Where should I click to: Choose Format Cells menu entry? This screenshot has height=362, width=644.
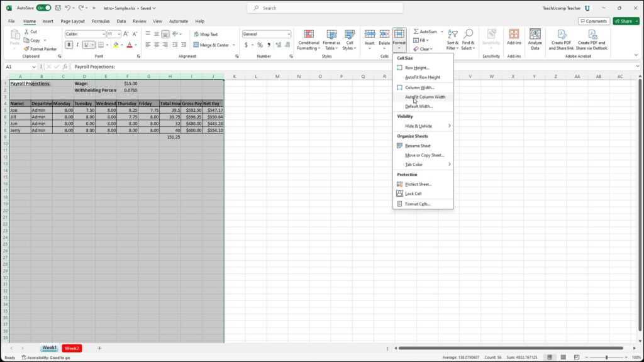pyautogui.click(x=423, y=204)
